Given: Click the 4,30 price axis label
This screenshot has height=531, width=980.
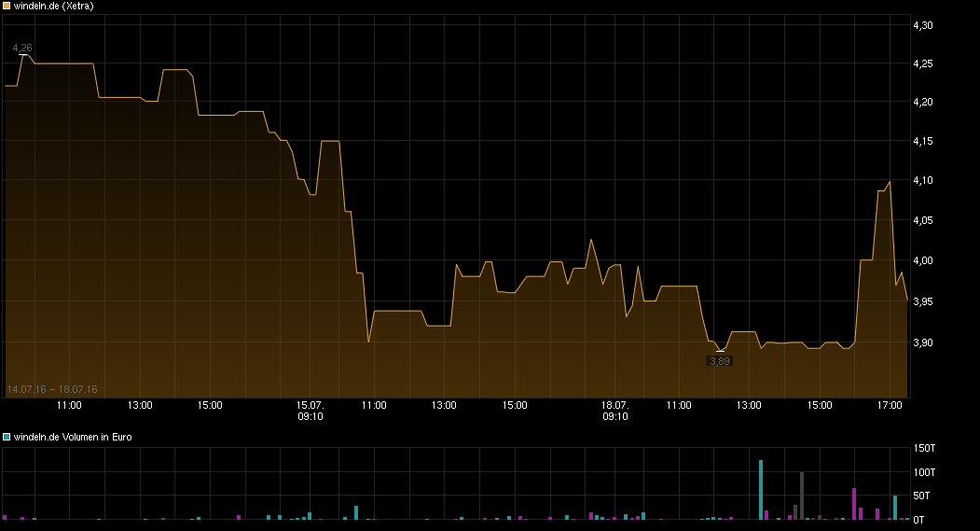Looking at the screenshot, I should (x=922, y=25).
